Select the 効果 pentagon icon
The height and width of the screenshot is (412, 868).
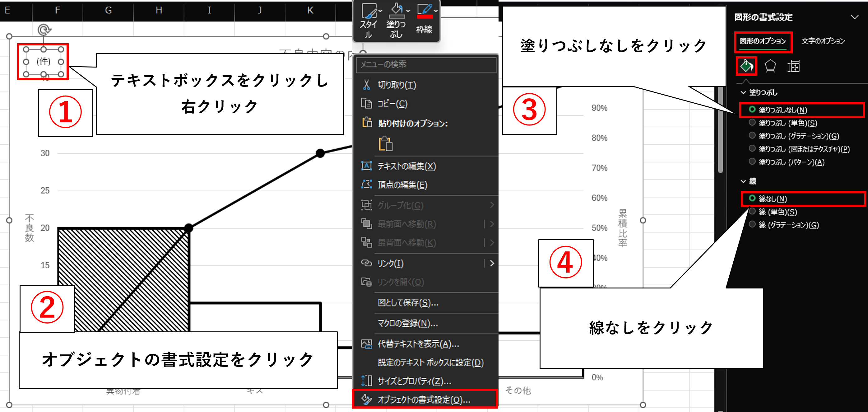pyautogui.click(x=770, y=66)
